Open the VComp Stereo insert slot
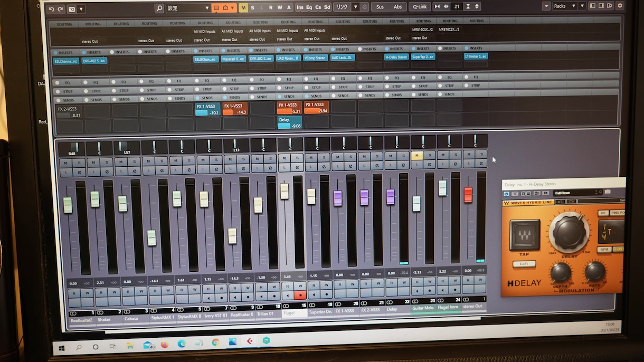The image size is (644, 362). tap(316, 58)
